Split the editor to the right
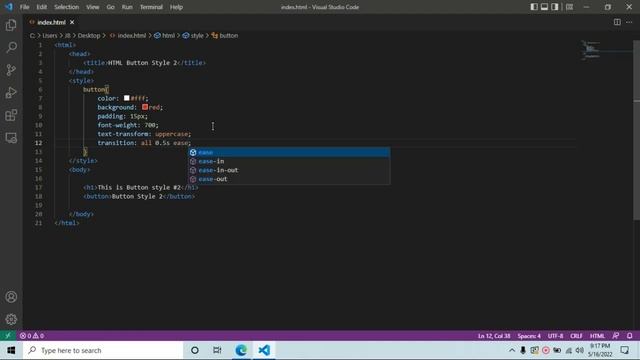The height and width of the screenshot is (360, 640). pos(617,22)
